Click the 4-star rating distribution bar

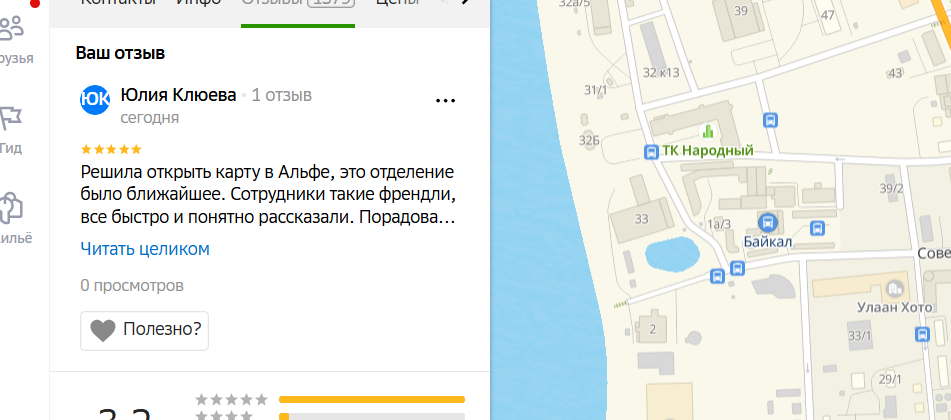[372, 416]
